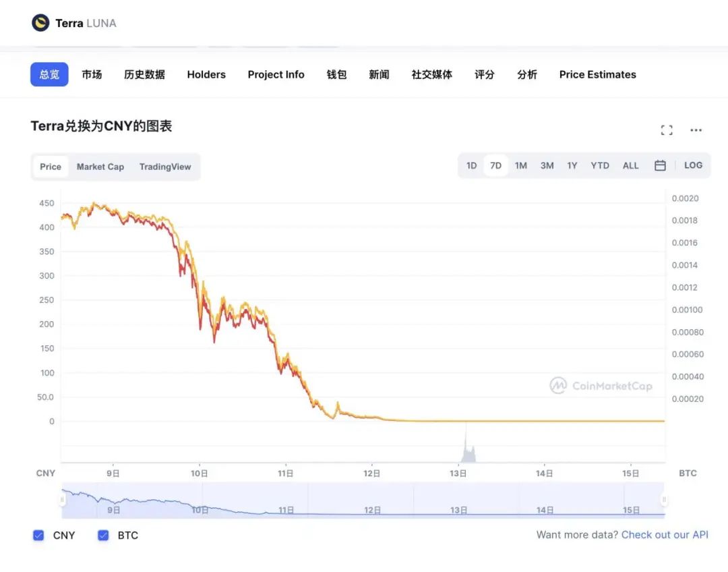
Task: Open the chart options ellipsis menu
Action: 696,130
